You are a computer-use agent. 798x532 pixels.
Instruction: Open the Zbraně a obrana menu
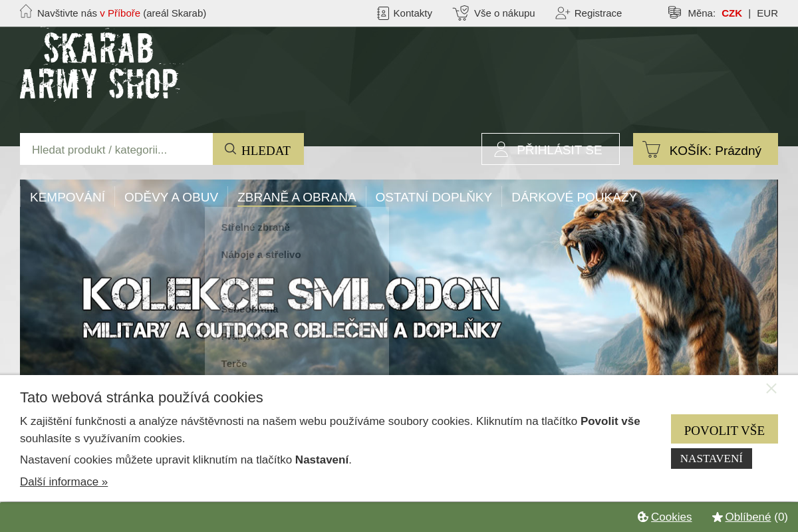point(297,197)
